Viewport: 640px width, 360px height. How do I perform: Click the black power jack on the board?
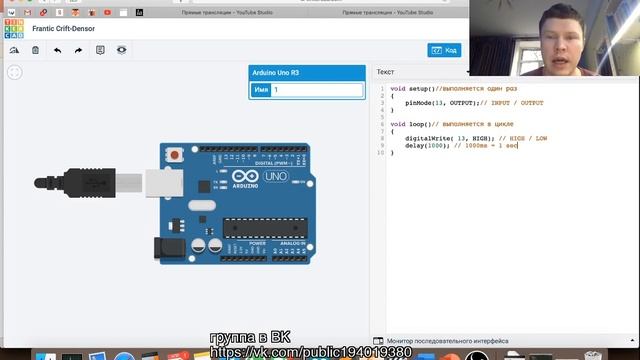pos(169,248)
